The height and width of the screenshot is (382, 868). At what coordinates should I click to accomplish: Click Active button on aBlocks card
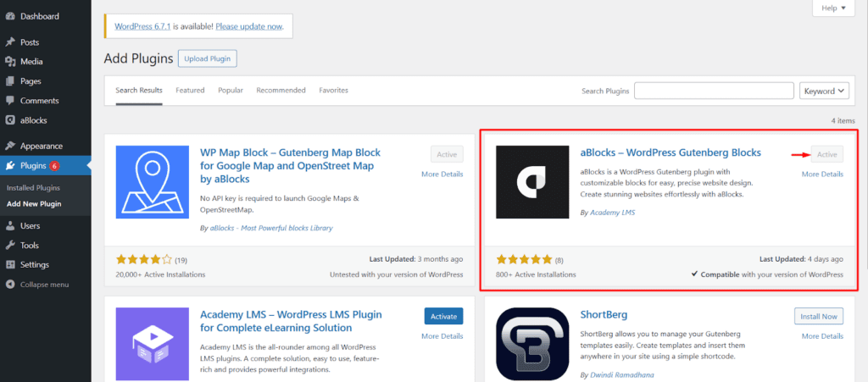(x=827, y=154)
